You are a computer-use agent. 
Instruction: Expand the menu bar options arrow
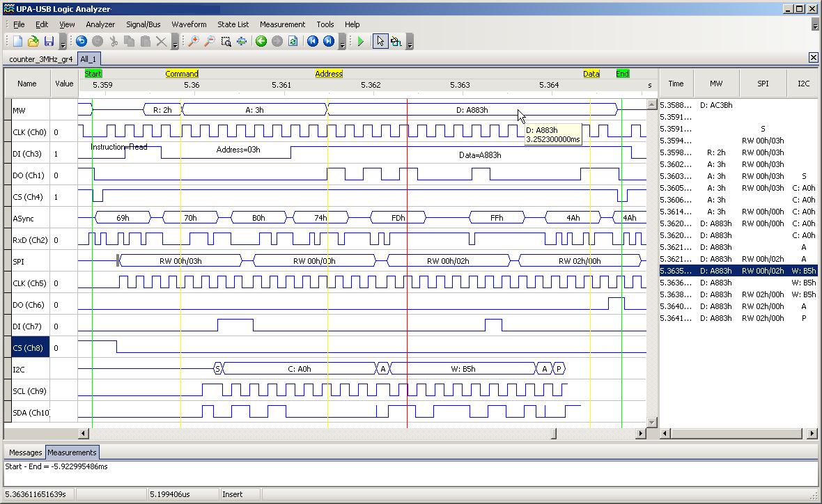pyautogui.click(x=814, y=24)
